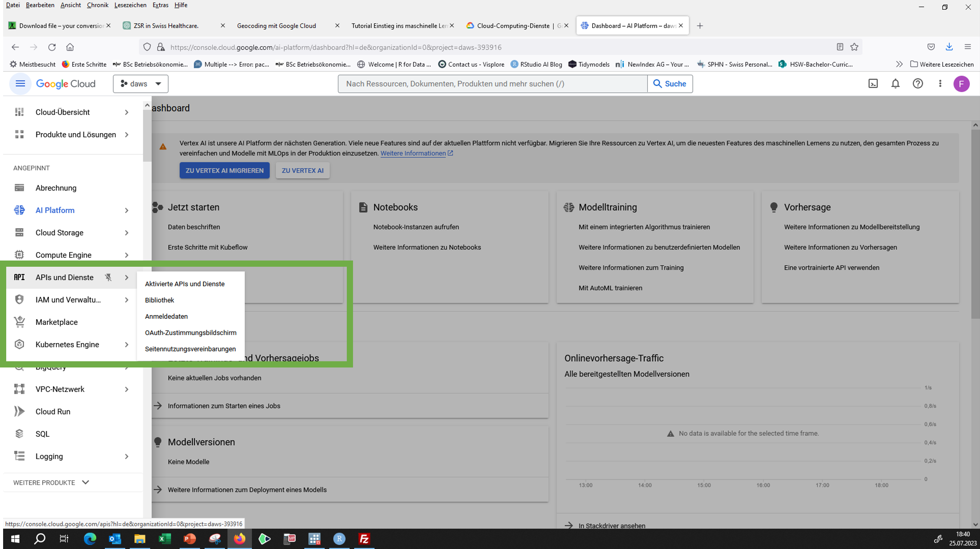The width and height of the screenshot is (980, 549).
Task: Open SQL in the sidebar
Action: 42,434
